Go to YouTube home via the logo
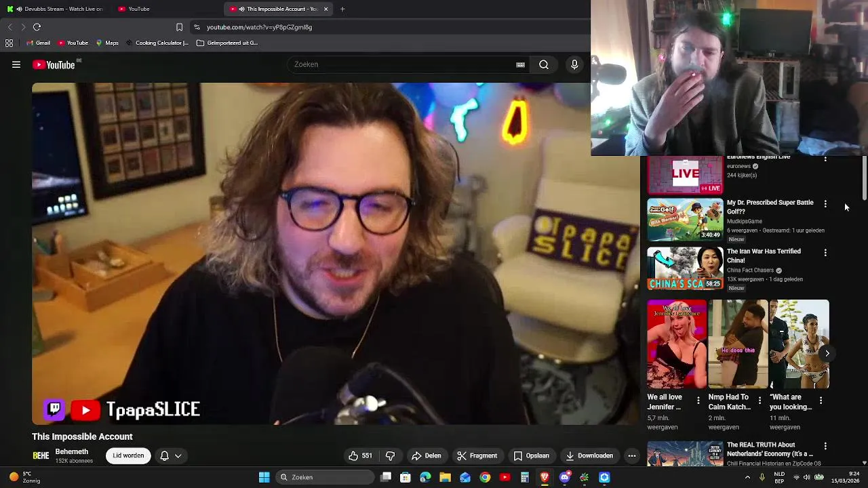The image size is (868, 488). pos(54,64)
